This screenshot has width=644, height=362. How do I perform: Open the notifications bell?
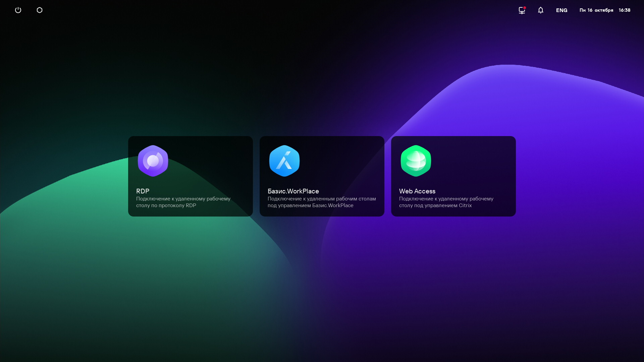point(540,10)
